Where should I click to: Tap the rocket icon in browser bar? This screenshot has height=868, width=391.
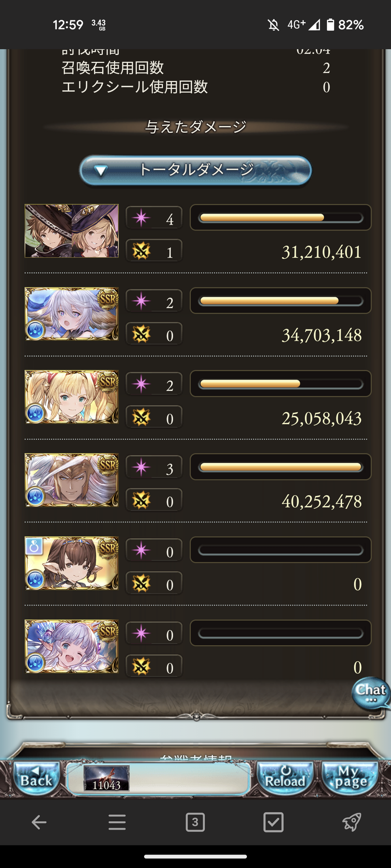tap(351, 822)
